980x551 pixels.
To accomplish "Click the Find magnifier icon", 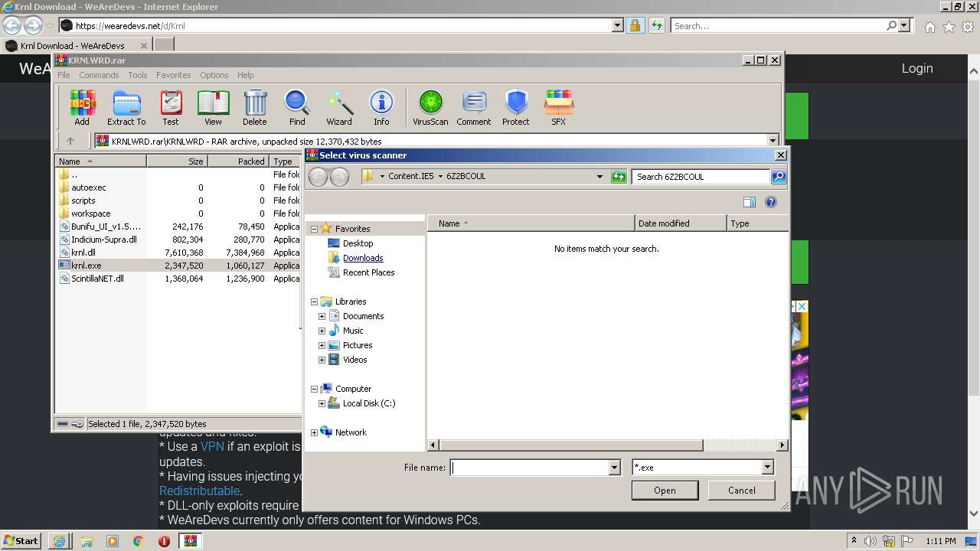I will click(297, 107).
